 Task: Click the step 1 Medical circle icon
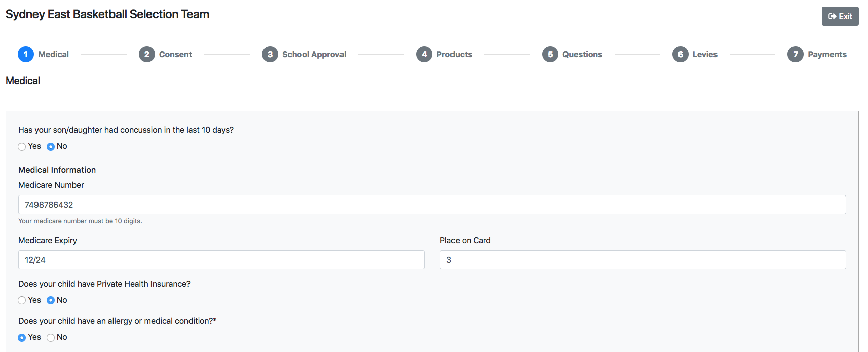coord(26,54)
